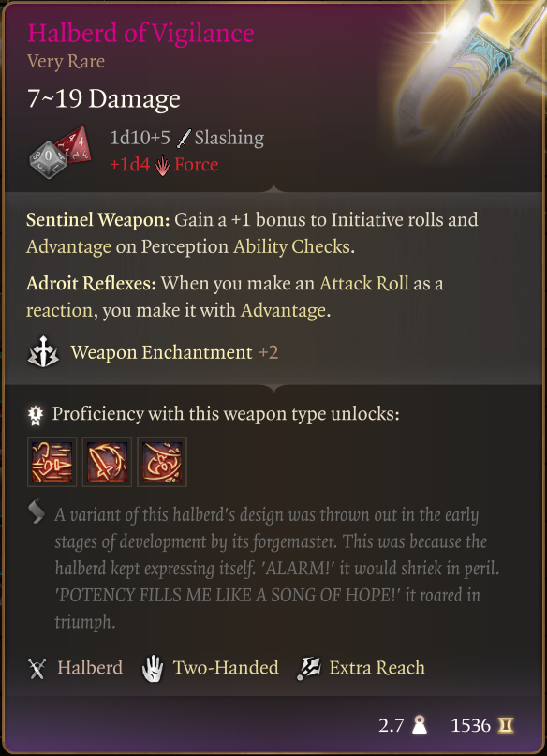Click the Ability Checks keyword link
This screenshot has width=547, height=756.
coord(291,246)
